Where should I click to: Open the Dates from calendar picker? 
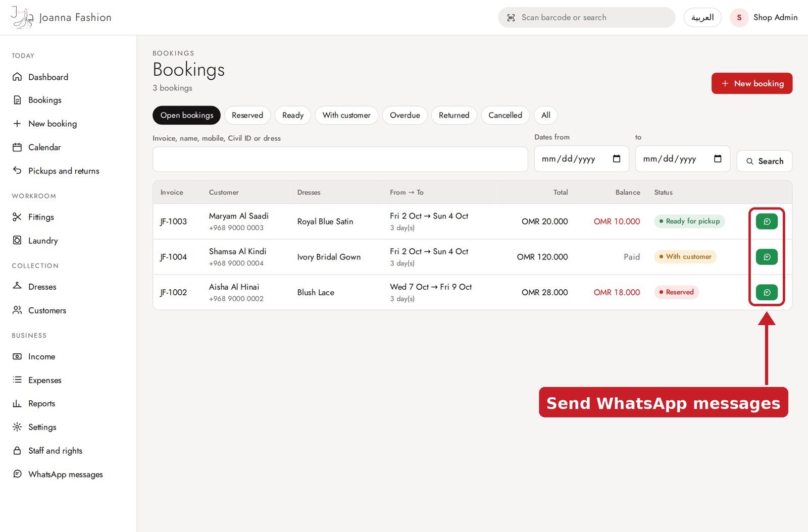click(616, 159)
